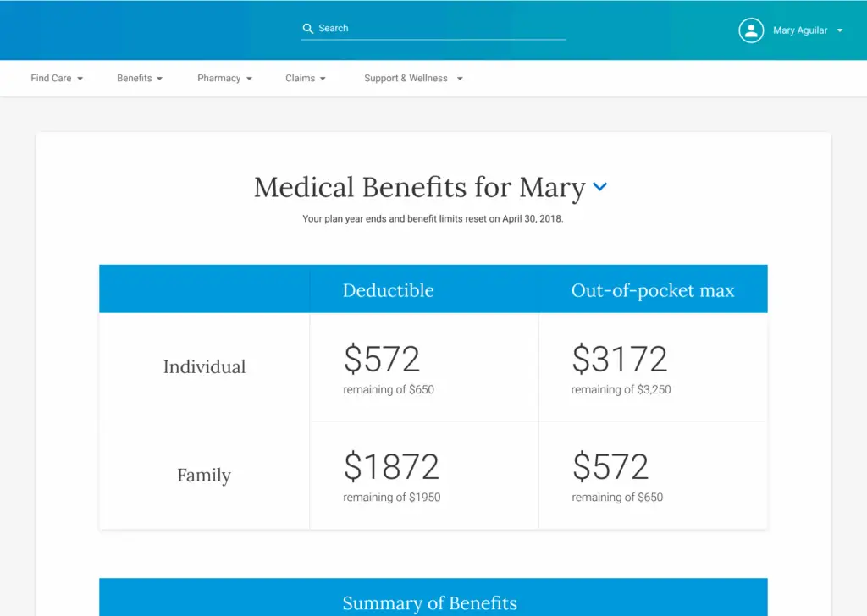Click the $3172 individual out-of-pocket amount
867x616 pixels.
(620, 360)
